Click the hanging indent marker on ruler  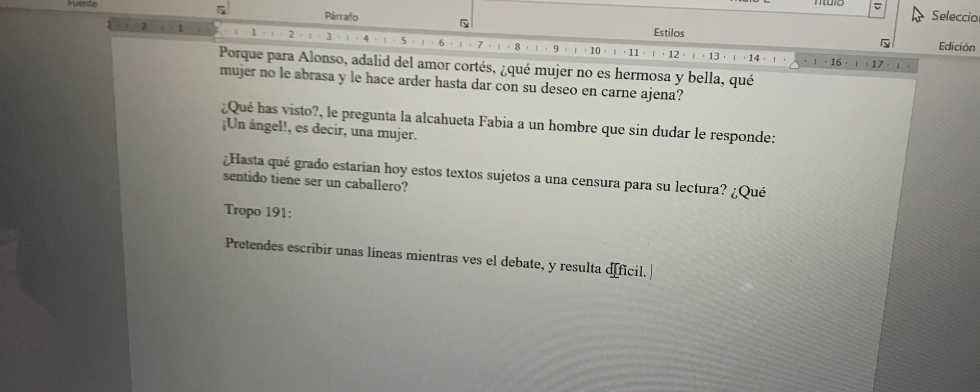tap(218, 34)
